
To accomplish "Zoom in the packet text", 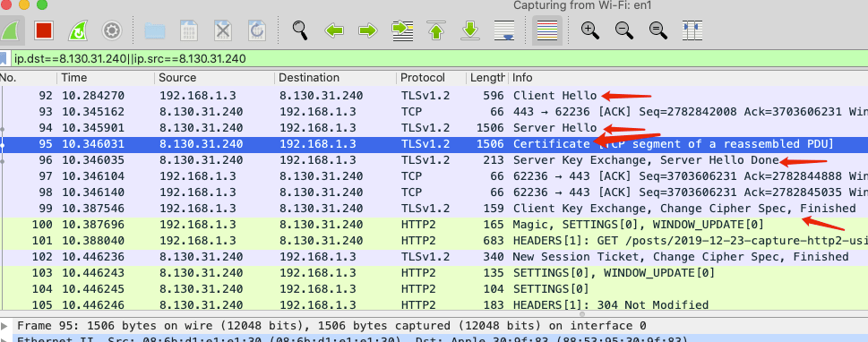I will click(590, 30).
